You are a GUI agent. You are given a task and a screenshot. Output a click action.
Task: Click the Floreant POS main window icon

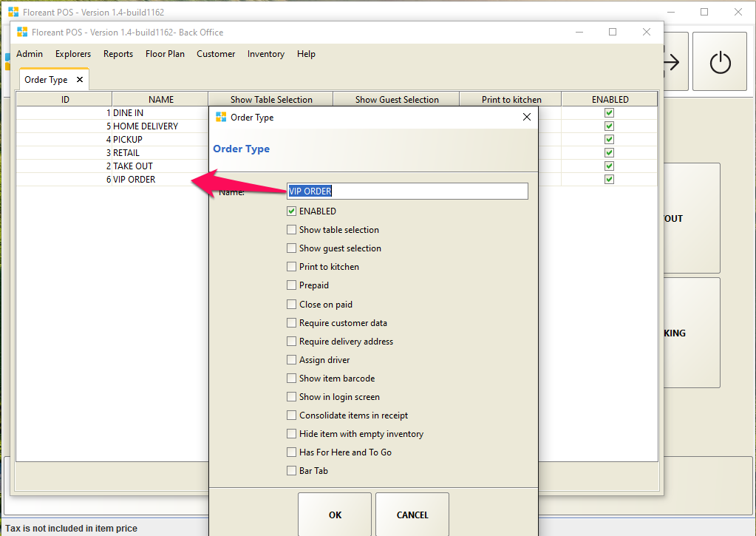13,12
